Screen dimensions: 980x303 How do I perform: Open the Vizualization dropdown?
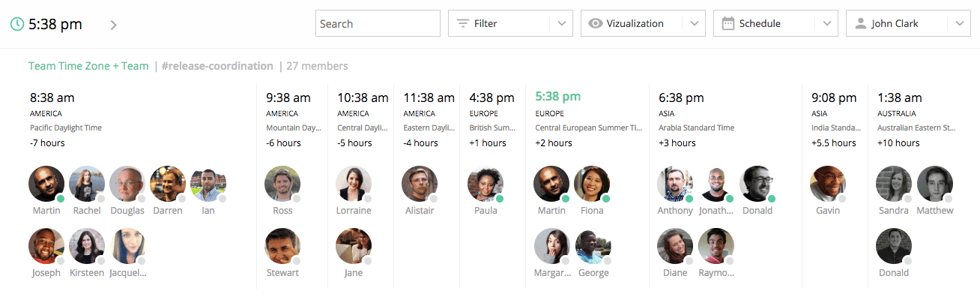tap(643, 23)
